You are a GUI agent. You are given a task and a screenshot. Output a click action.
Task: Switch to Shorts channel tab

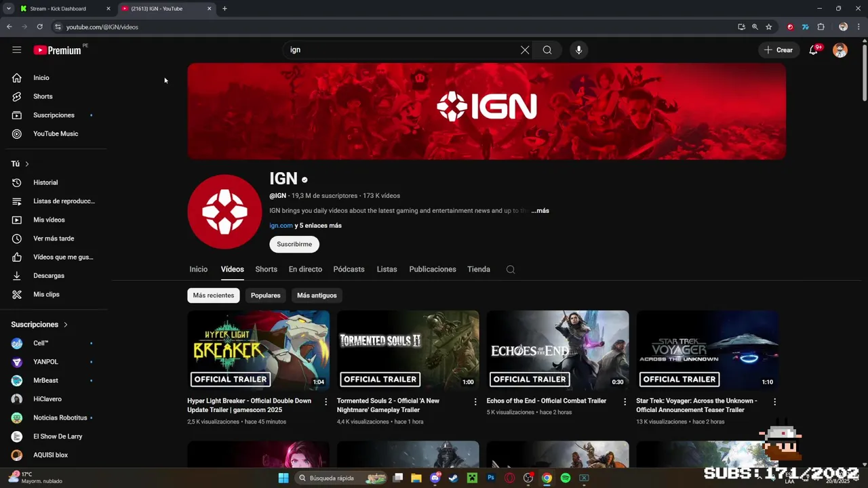coord(267,269)
